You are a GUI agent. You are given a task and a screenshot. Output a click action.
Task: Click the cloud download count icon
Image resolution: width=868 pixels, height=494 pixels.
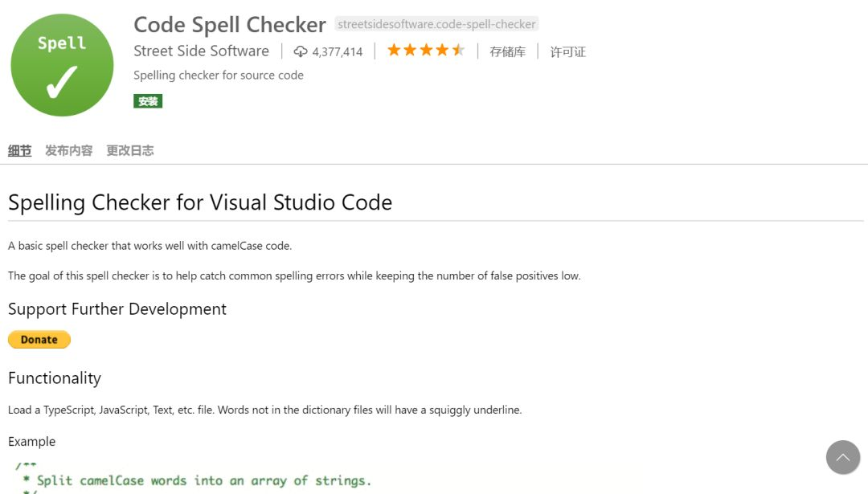301,51
